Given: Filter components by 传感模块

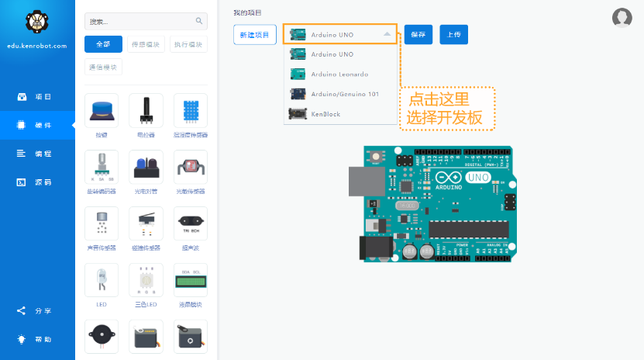Looking at the screenshot, I should tap(146, 44).
